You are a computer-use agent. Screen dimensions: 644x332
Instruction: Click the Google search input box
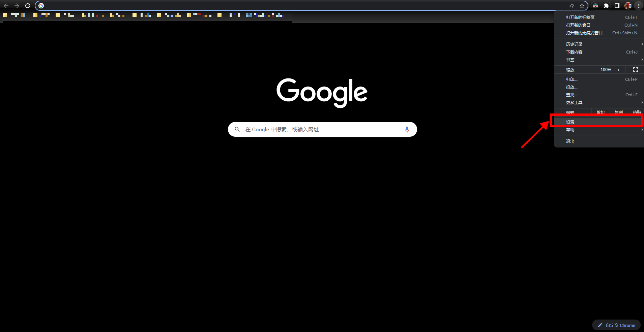[x=320, y=129]
